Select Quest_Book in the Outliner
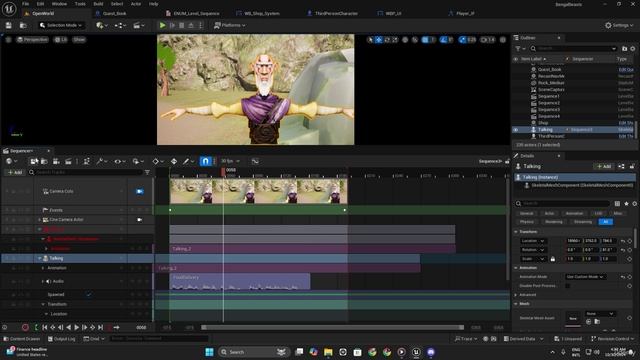This screenshot has height=360, width=640. [549, 69]
